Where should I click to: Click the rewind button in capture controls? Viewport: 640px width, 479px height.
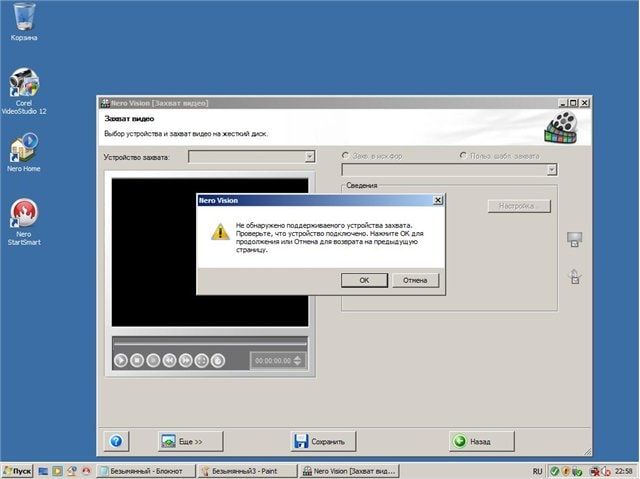click(169, 360)
